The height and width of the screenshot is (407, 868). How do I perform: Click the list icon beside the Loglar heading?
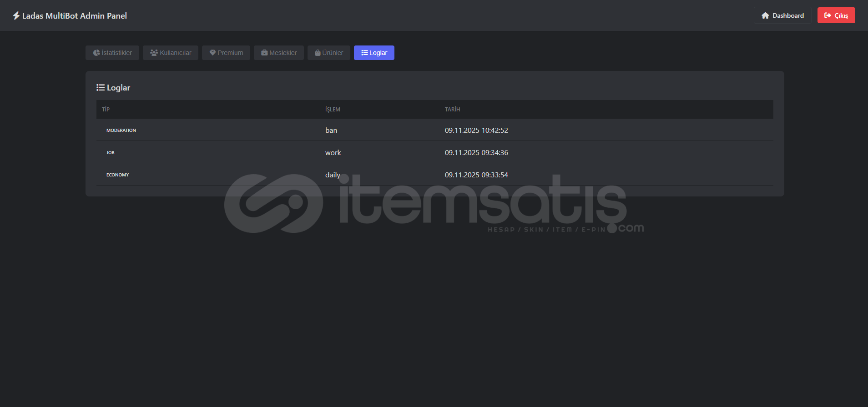[x=101, y=88]
